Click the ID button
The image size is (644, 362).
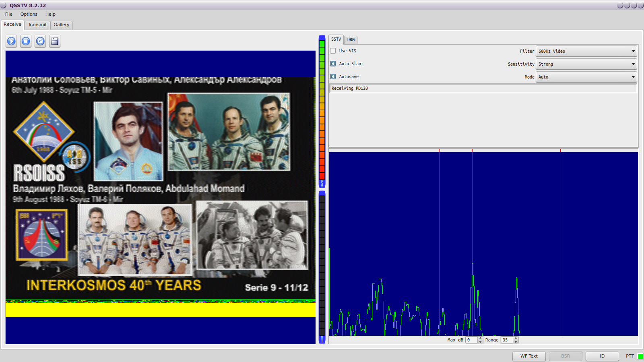tap(602, 356)
